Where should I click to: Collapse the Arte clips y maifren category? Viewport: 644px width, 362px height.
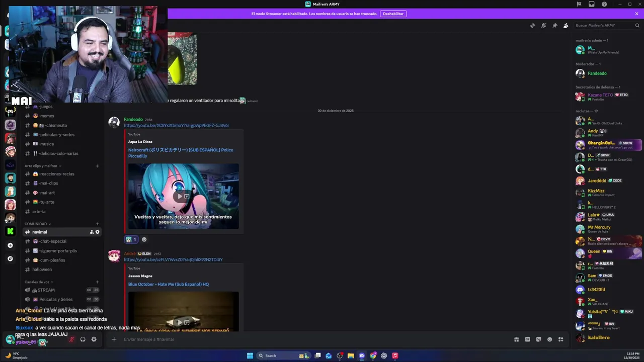tap(43, 166)
